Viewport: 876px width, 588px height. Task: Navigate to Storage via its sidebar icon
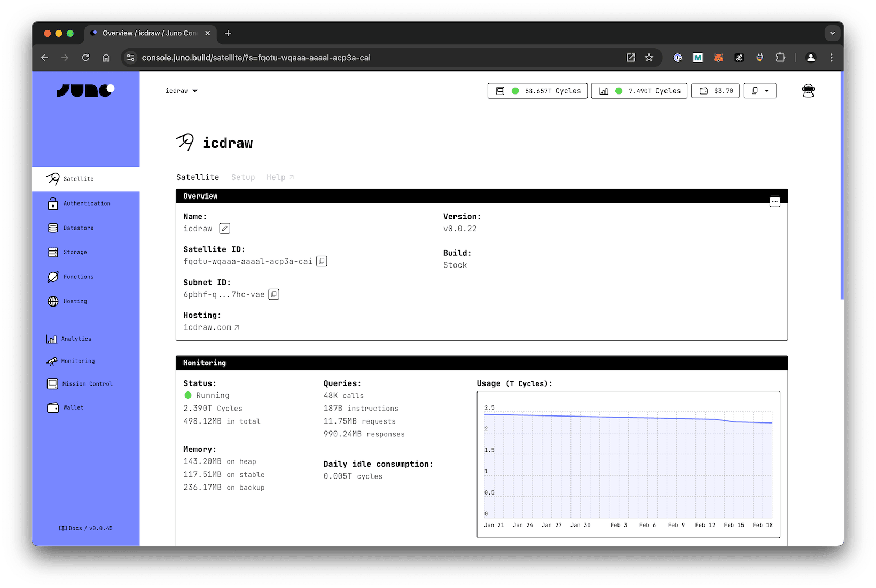click(x=53, y=252)
